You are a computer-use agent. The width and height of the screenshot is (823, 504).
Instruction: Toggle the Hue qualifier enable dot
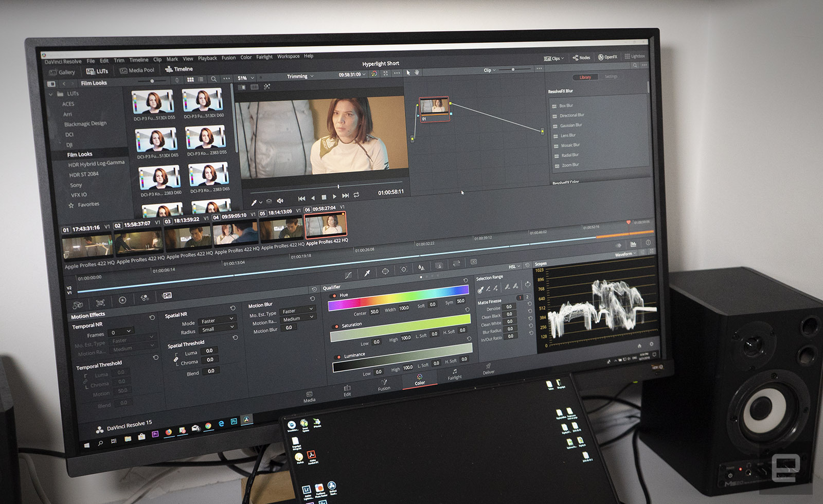point(334,296)
